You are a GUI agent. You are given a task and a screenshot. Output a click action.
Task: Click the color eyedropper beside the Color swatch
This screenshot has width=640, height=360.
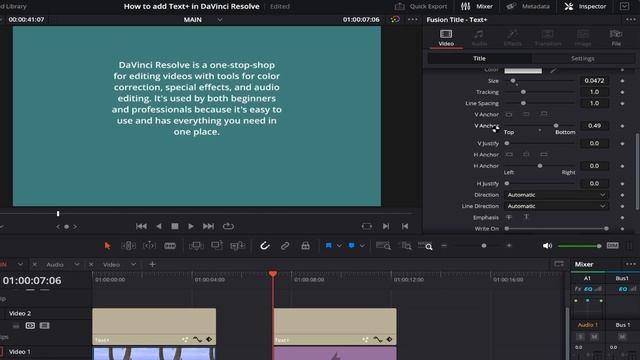pyautogui.click(x=553, y=71)
